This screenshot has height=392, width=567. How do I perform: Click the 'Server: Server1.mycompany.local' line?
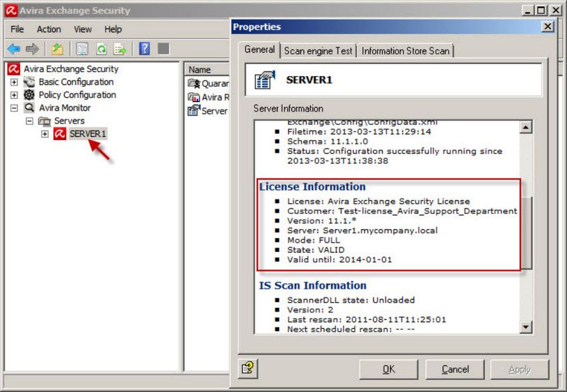(362, 230)
